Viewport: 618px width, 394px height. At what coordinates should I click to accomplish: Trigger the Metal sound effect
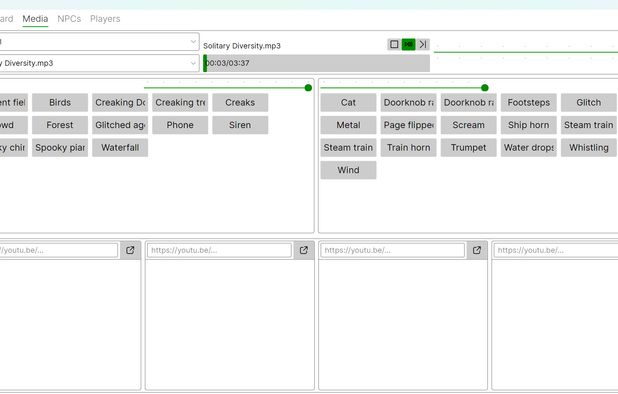(x=348, y=125)
